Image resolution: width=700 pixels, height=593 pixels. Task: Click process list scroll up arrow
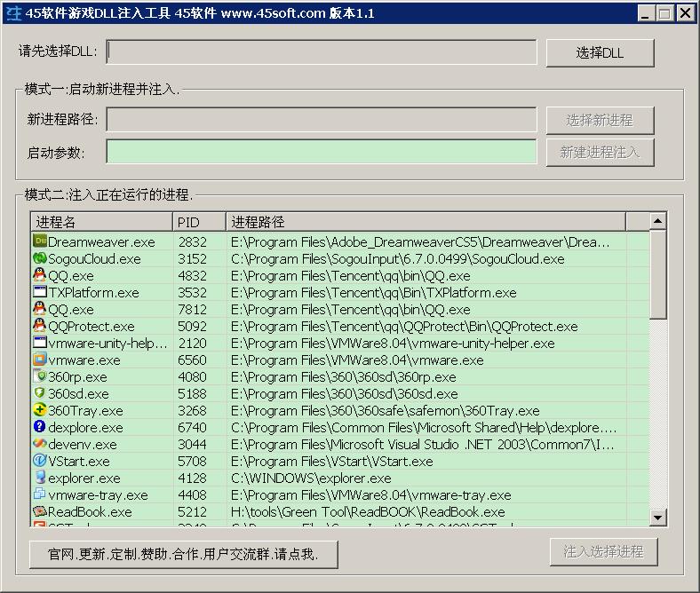tap(657, 221)
